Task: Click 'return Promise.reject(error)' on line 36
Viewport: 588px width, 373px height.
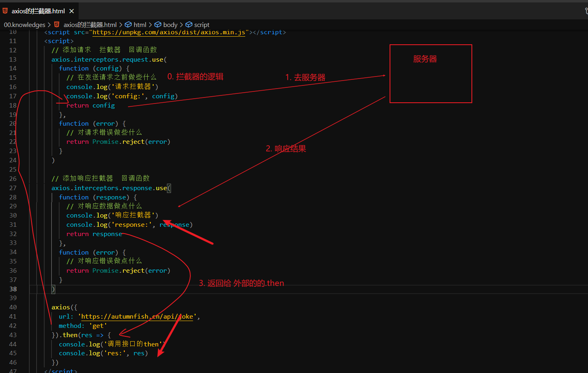Action: click(x=119, y=271)
